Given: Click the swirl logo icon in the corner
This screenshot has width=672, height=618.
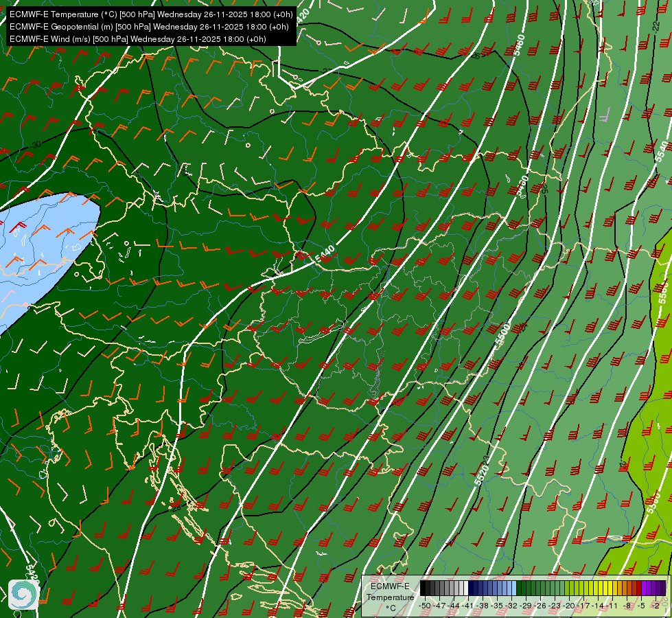Looking at the screenshot, I should click(23, 594).
